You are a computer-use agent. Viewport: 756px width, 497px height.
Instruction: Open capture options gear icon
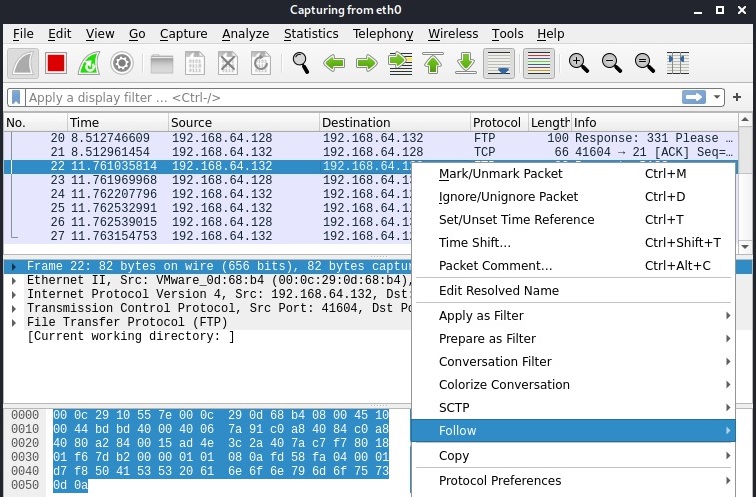click(x=122, y=63)
